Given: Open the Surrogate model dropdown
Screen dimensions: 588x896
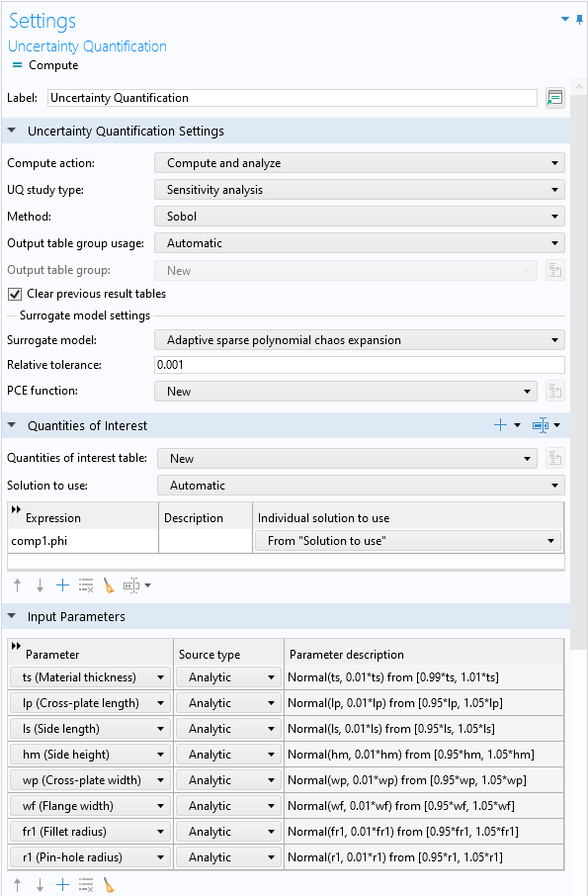Looking at the screenshot, I should 360,340.
